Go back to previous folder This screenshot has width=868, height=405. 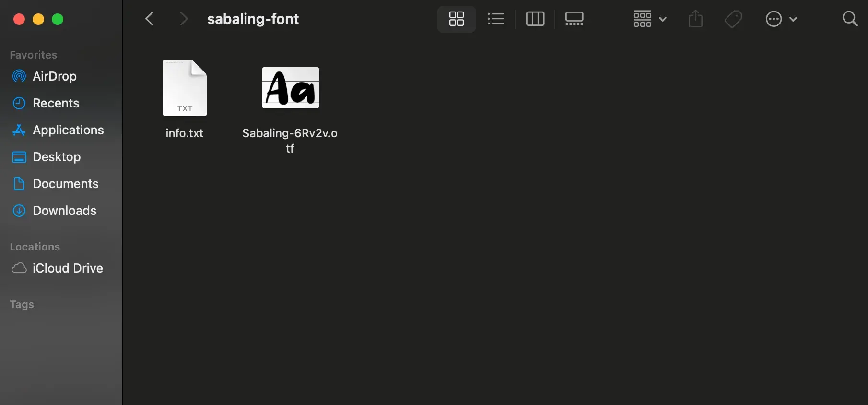pyautogui.click(x=150, y=19)
